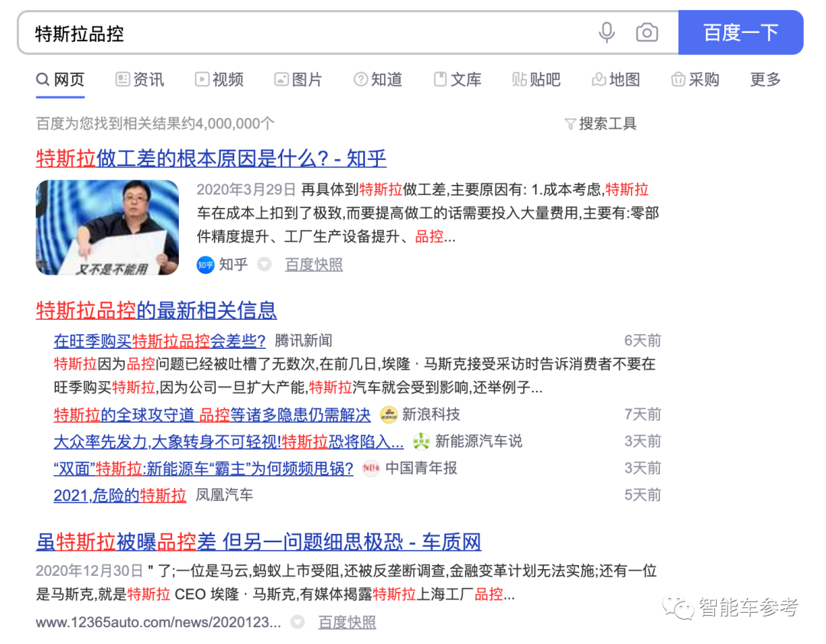
Task: Click the 新能源汽车说 source label
Action: coord(478,441)
